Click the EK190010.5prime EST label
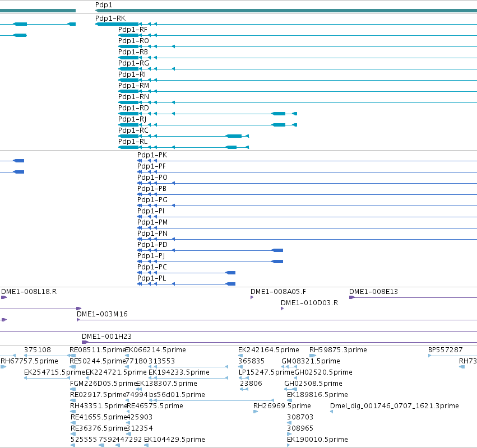The width and height of the screenshot is (477, 448). [317, 440]
